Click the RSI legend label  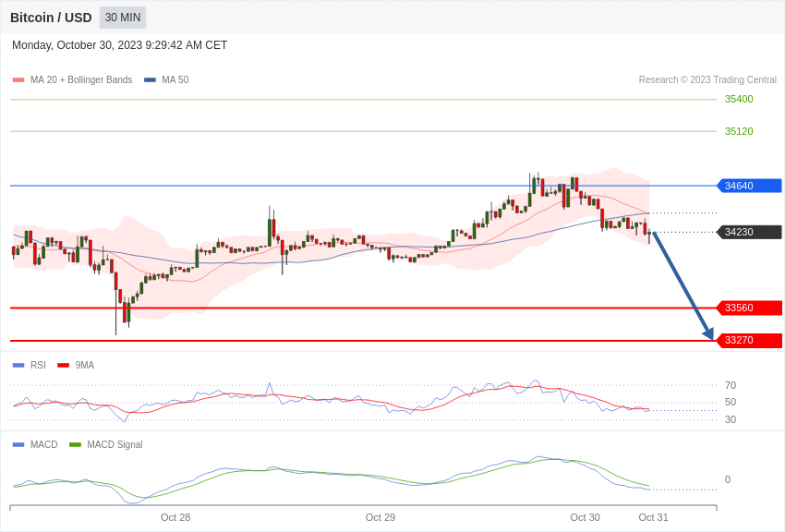click(38, 366)
